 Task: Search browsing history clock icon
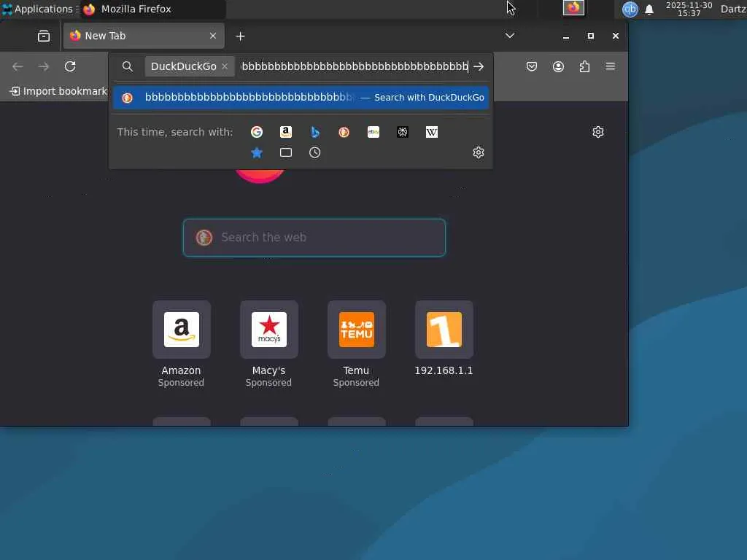point(315,152)
